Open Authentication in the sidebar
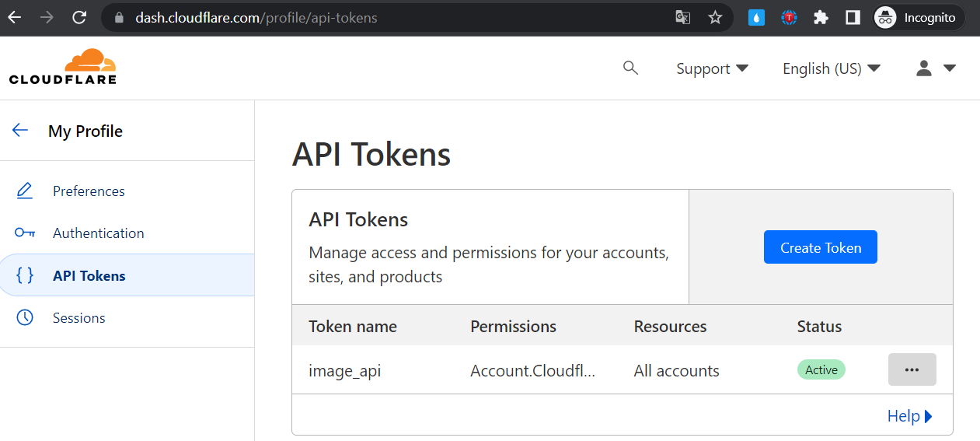This screenshot has height=441, width=980. click(127, 233)
